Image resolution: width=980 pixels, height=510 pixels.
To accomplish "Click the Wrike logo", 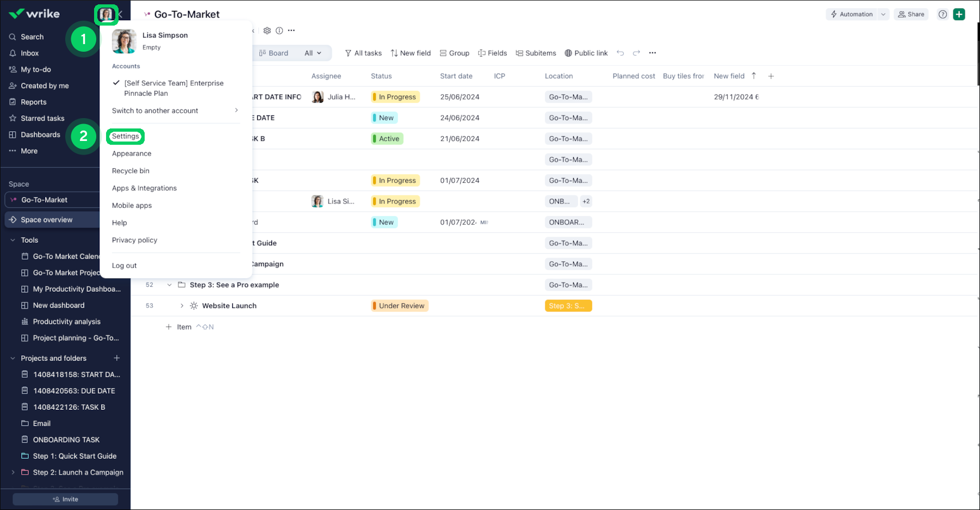I will pyautogui.click(x=34, y=14).
